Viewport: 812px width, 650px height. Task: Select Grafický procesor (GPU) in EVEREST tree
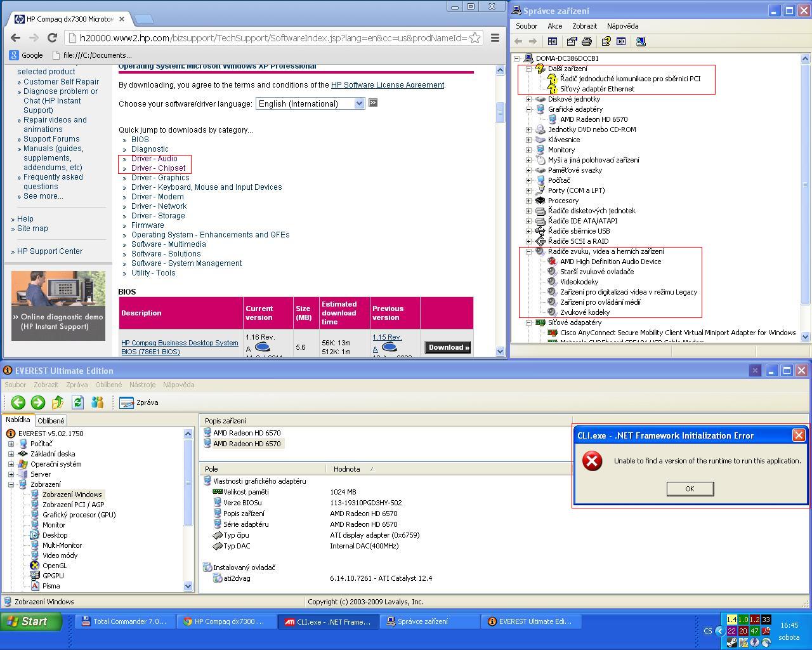[x=79, y=515]
